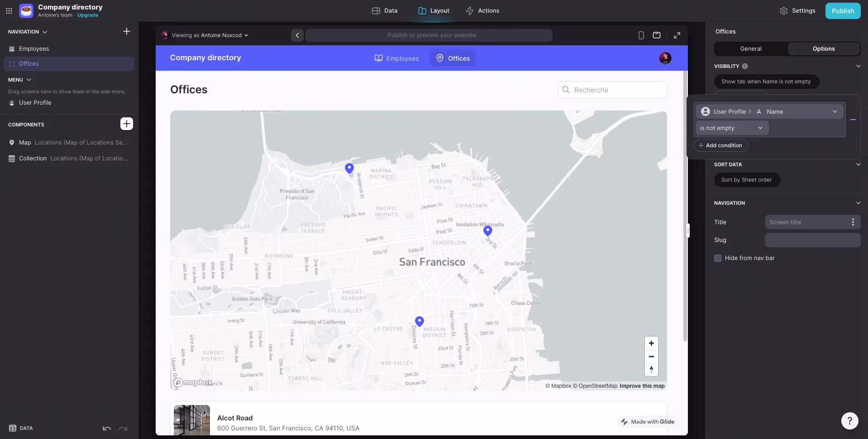Zoom in on the map
Image resolution: width=868 pixels, height=439 pixels.
click(651, 343)
